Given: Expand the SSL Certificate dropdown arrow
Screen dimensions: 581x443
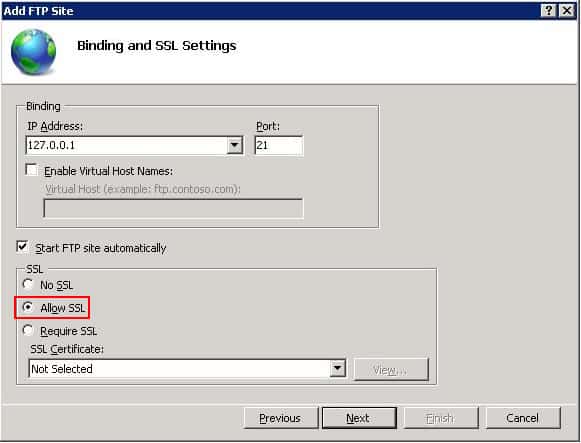Looking at the screenshot, I should pos(338,369).
